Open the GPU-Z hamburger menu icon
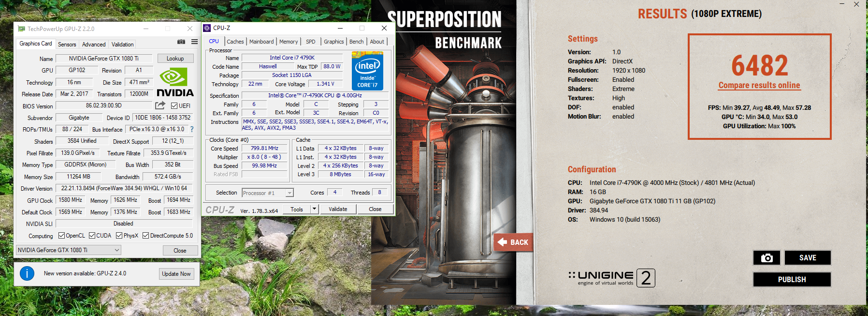Image resolution: width=868 pixels, height=316 pixels. click(194, 42)
